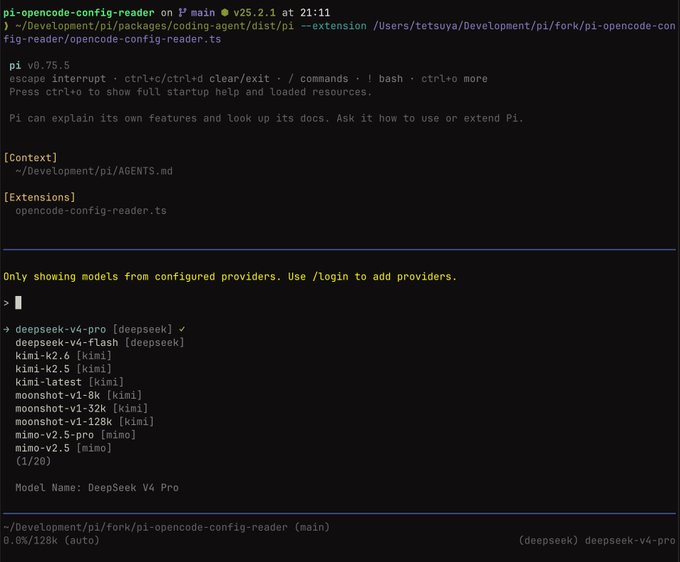The image size is (680, 562).
Task: Click the (deepseek) deepseek-v4-pro footer status
Action: pyautogui.click(x=597, y=540)
